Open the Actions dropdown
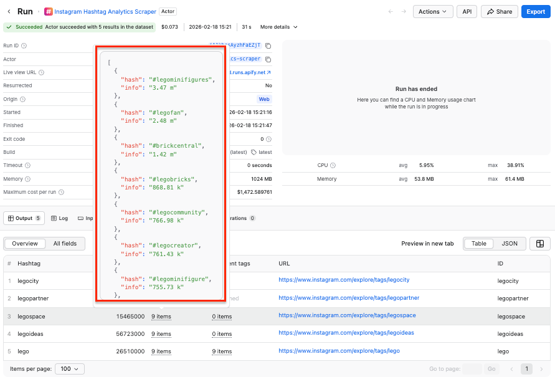The height and width of the screenshot is (392, 555). tap(435, 11)
